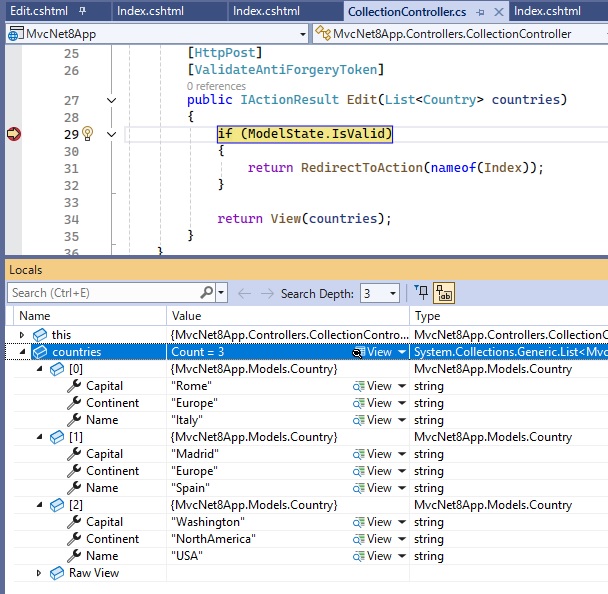The width and height of the screenshot is (608, 594).
Task: Click wrench icon beside "NorthAmerica" Continent property
Action: (x=74, y=539)
